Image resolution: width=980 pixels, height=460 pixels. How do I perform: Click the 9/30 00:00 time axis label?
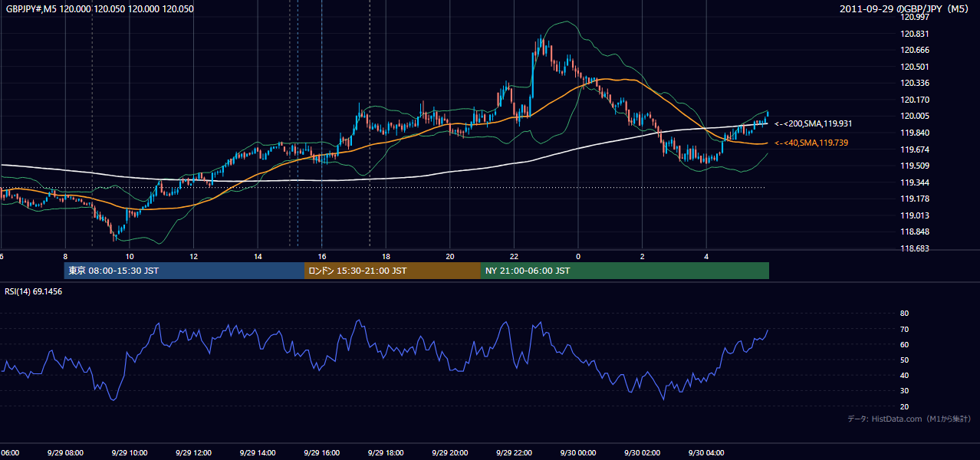(x=578, y=453)
